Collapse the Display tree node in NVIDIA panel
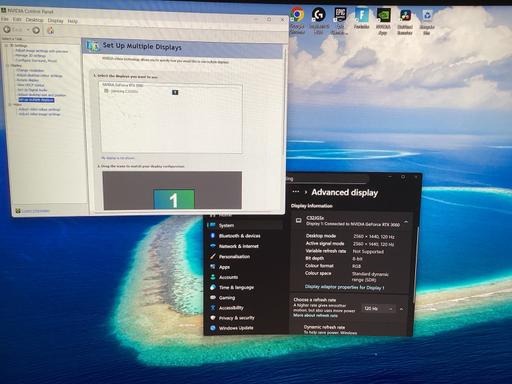Screen dimensions: 512x384 8,66
